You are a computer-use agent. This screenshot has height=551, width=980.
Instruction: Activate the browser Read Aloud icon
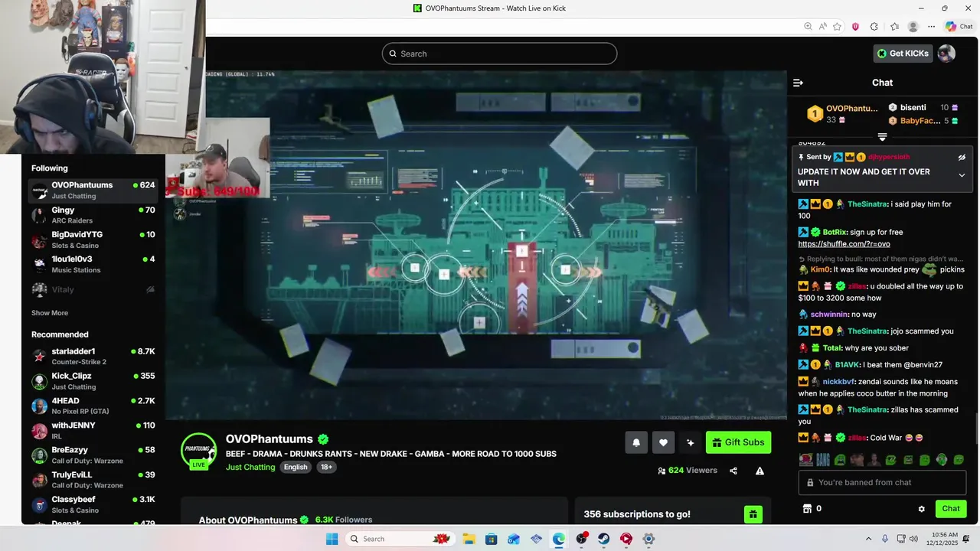coord(823,27)
